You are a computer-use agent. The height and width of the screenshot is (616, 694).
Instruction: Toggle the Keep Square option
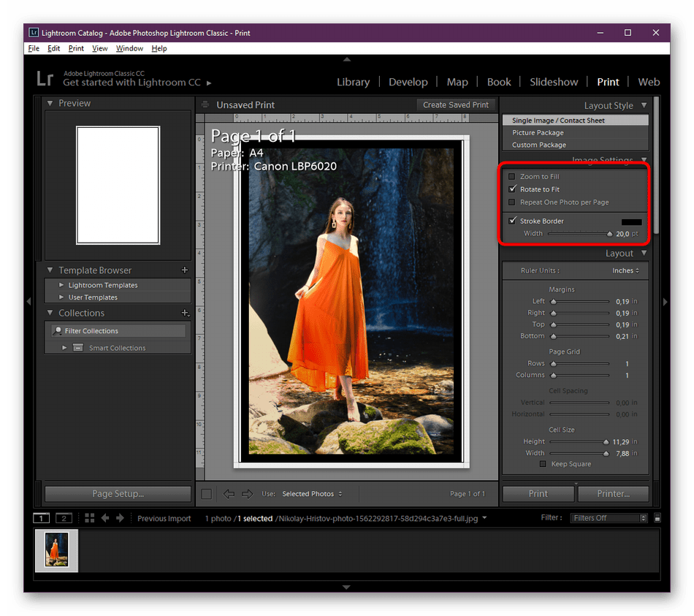[543, 463]
